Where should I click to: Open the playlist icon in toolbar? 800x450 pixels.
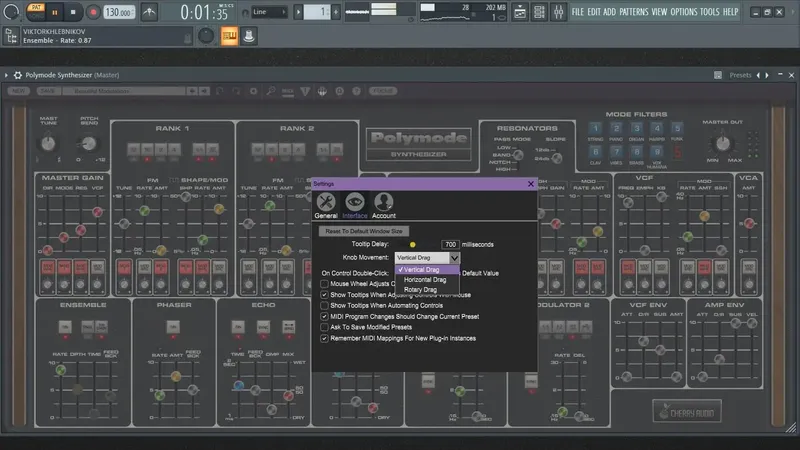[x=520, y=12]
